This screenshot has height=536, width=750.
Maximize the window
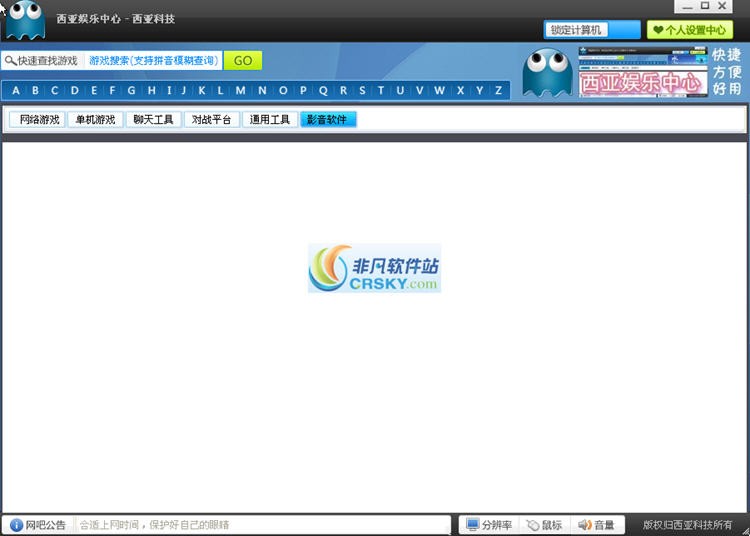tap(705, 6)
